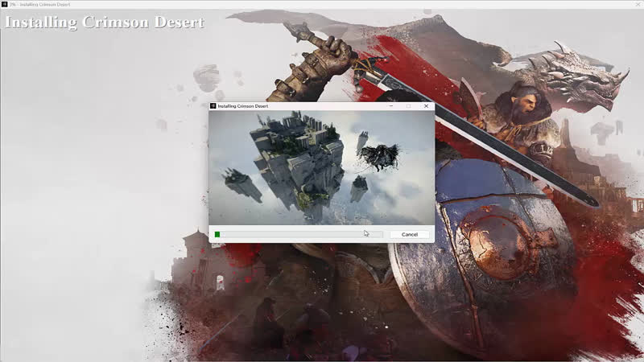Click the installer dialog's title bar icon

click(x=213, y=106)
